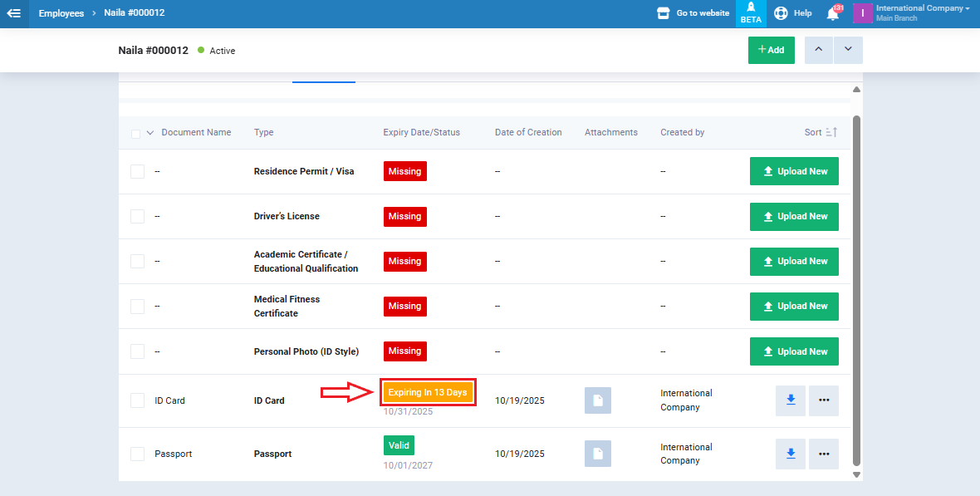Upload new Residence Permit / Visa document
The height and width of the screenshot is (496, 980).
coord(794,171)
